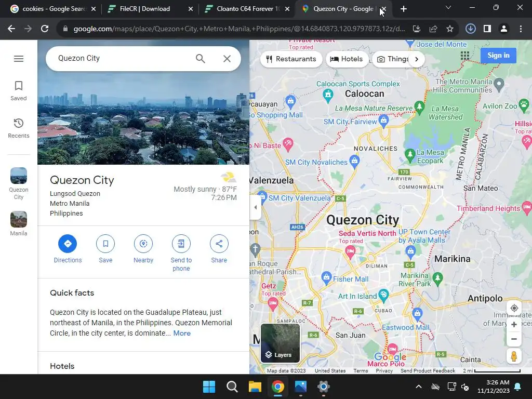Click the search magnifier icon in Maps
This screenshot has width=532, height=399.
click(200, 59)
